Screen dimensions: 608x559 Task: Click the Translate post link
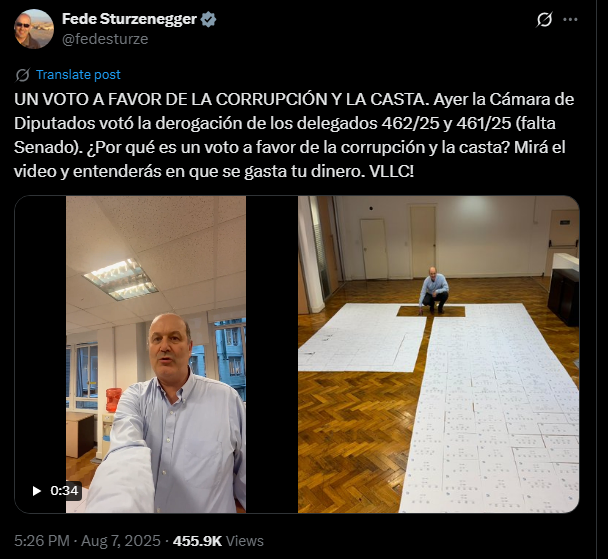click(x=78, y=74)
